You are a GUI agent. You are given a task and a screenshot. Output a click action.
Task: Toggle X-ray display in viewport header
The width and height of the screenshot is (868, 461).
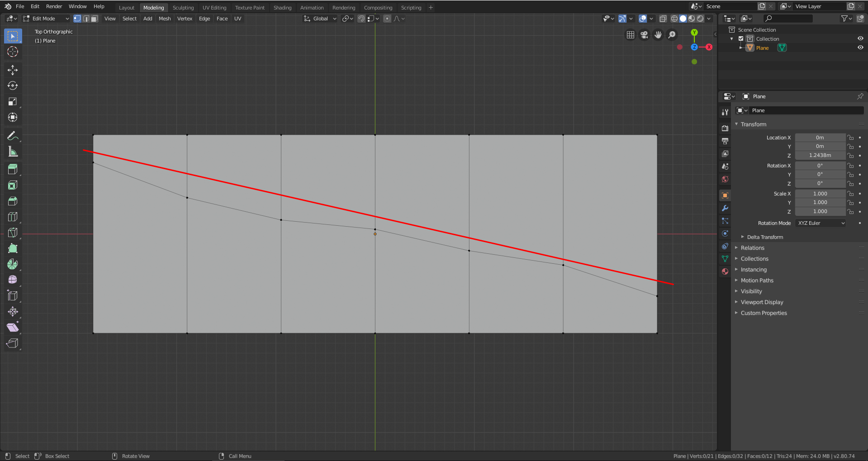click(663, 19)
